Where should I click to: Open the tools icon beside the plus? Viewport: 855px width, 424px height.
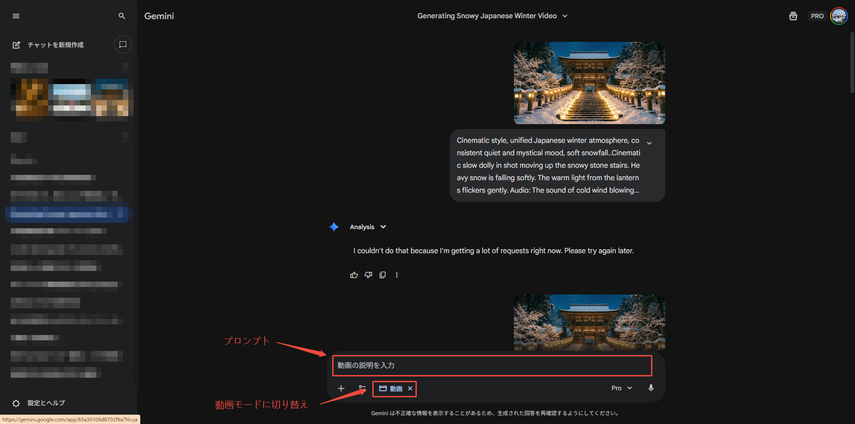[x=362, y=389]
